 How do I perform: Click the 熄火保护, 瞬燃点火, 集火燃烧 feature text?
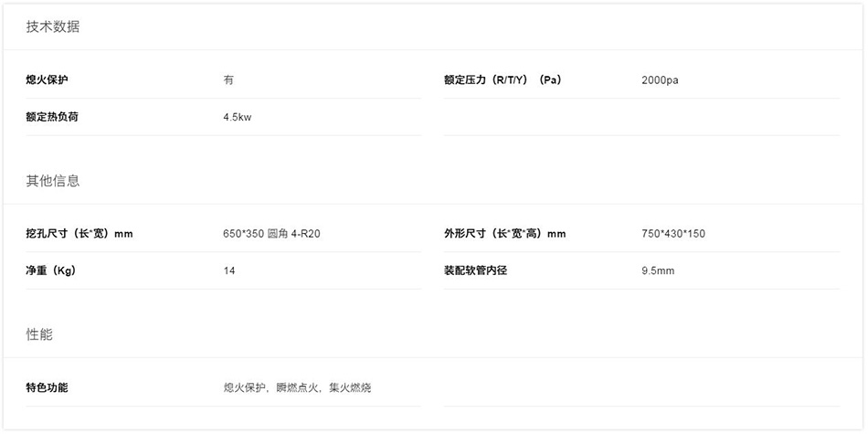[297, 387]
